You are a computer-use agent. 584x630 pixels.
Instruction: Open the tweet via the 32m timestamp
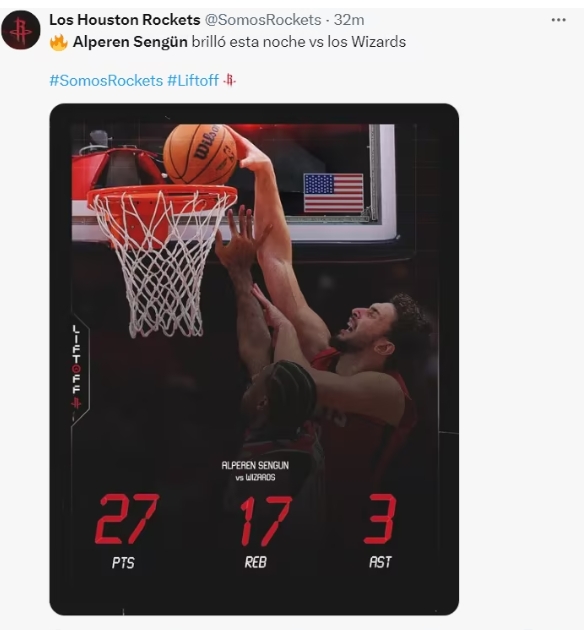coord(349,20)
